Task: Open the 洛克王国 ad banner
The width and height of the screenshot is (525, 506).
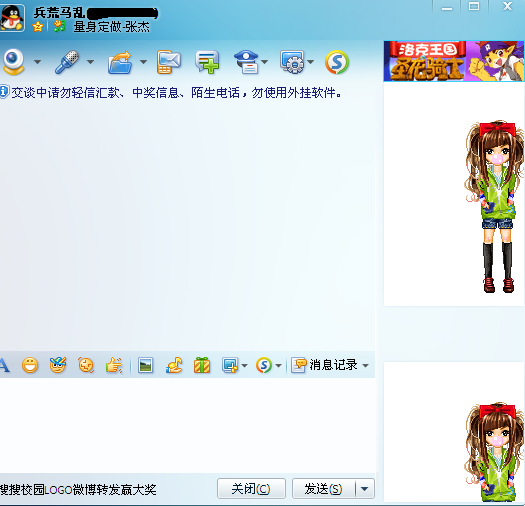Action: pos(454,61)
